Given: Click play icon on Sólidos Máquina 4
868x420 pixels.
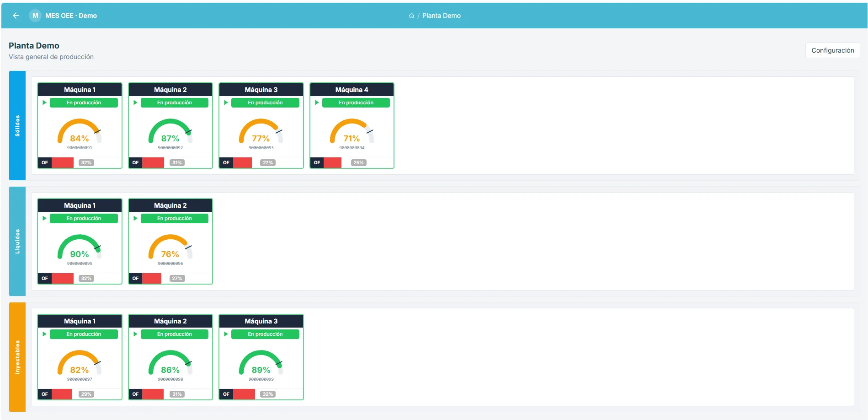Looking at the screenshot, I should 317,102.
